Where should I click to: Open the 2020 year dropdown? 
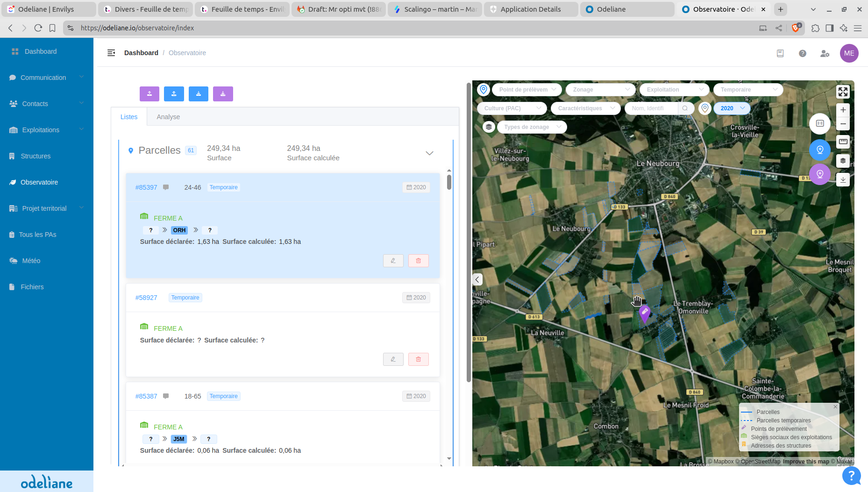(x=732, y=108)
